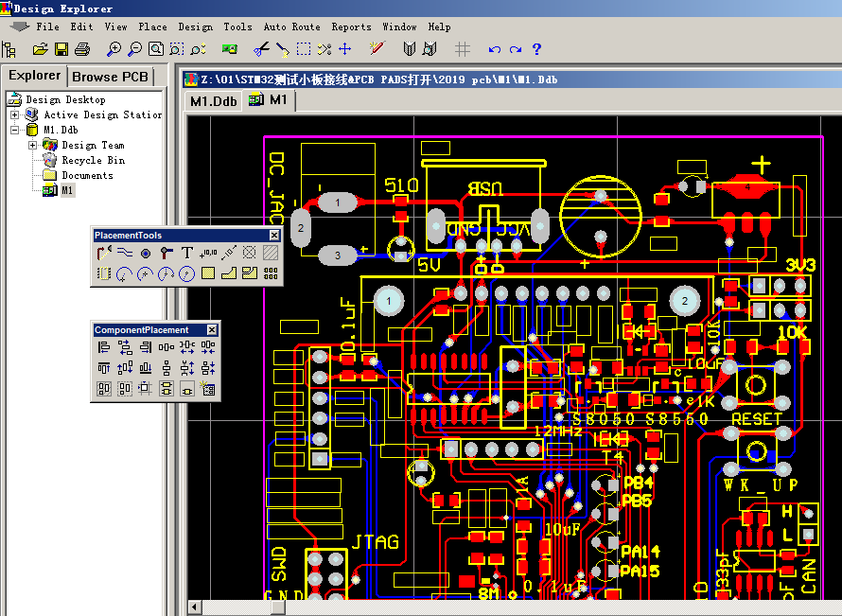This screenshot has height=616, width=842.
Task: Zoom to selected objects icon
Action: (x=198, y=49)
